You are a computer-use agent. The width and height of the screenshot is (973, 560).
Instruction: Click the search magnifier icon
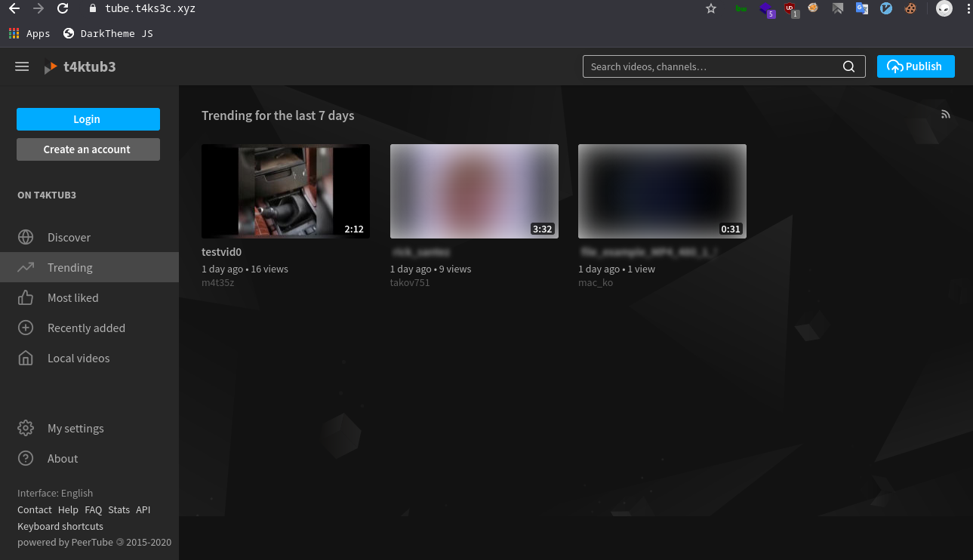(848, 66)
